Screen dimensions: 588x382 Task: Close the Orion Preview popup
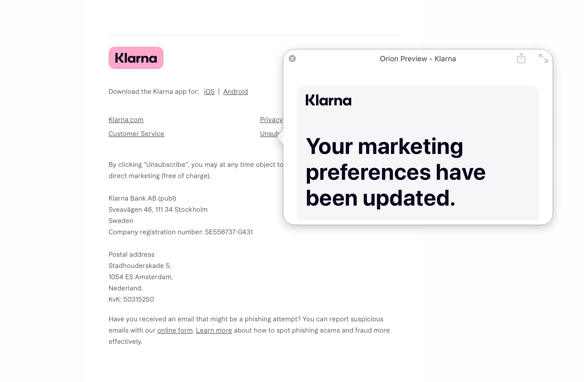click(292, 58)
